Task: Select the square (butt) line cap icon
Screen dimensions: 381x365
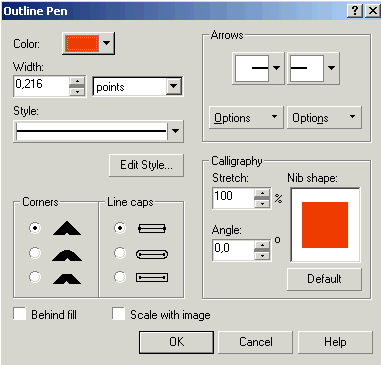Action: (x=152, y=228)
